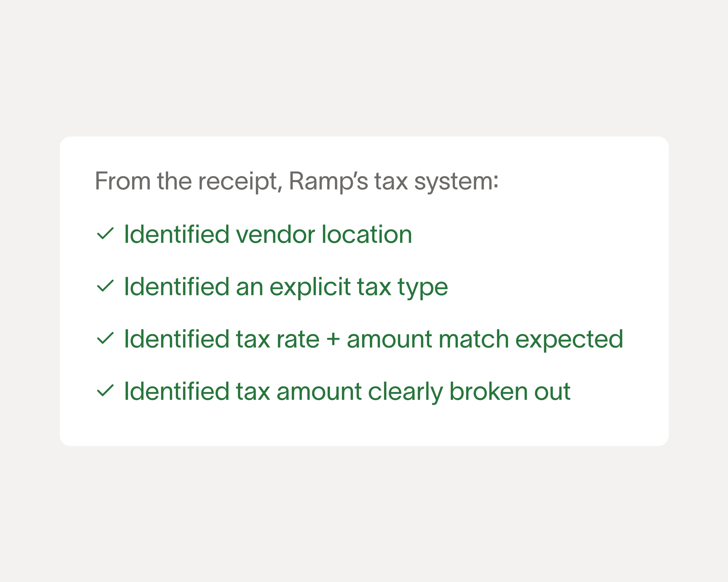Select the "Identified an explicit tax type" line
Viewport: 728px width, 582px height.
pyautogui.click(x=286, y=287)
